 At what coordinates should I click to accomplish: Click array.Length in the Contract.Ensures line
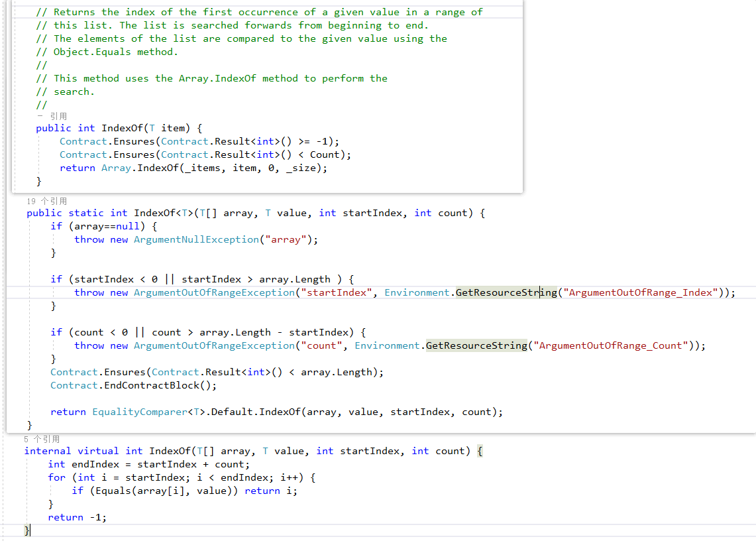[337, 372]
